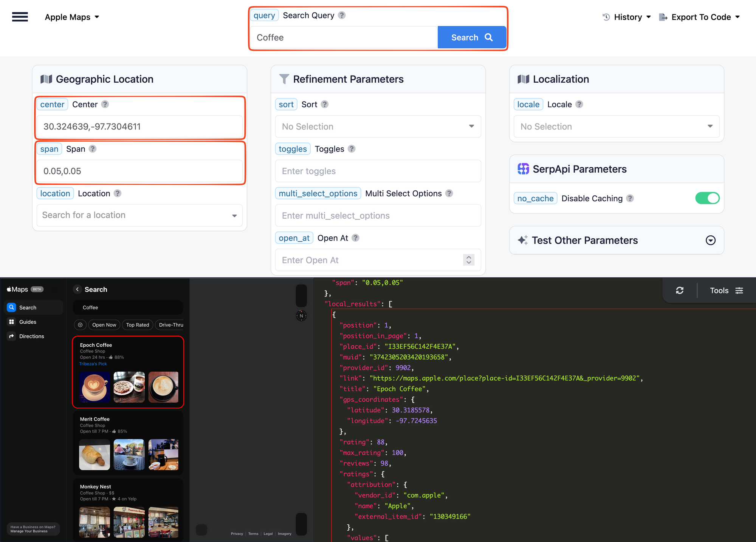This screenshot has height=542, width=756.
Task: Click the Terms footer link
Action: [x=253, y=534]
